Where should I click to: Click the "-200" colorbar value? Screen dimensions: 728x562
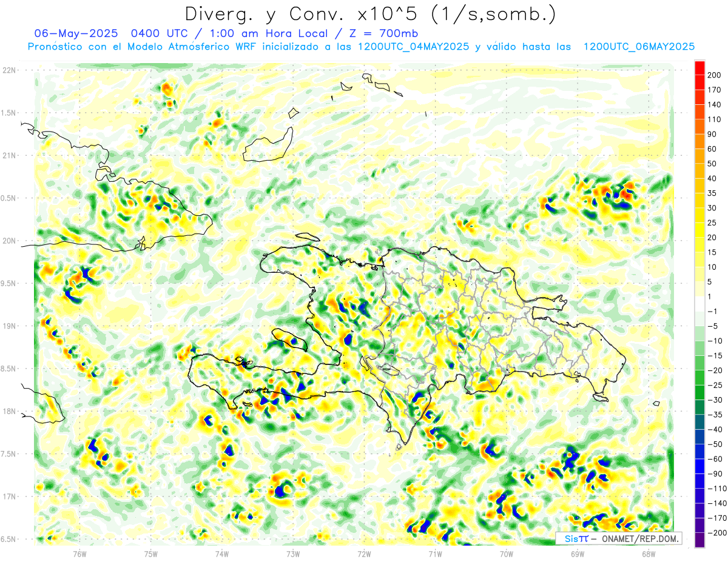pos(716,533)
